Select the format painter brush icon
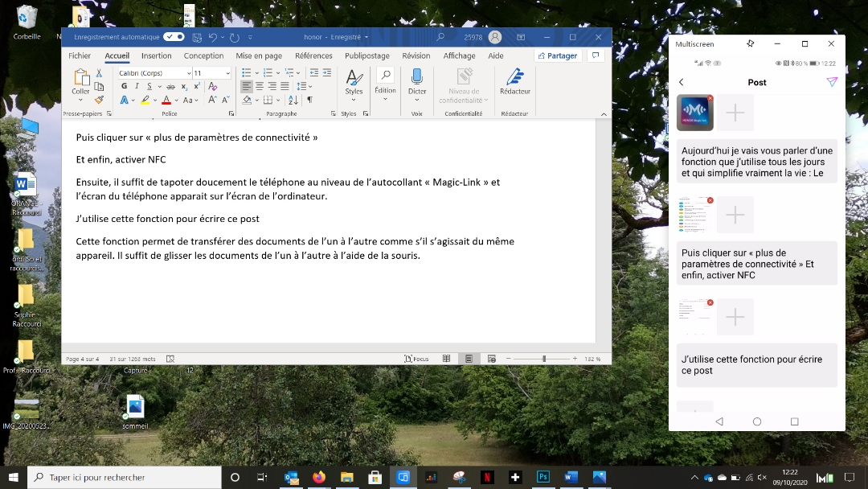The image size is (868, 489). [x=99, y=100]
